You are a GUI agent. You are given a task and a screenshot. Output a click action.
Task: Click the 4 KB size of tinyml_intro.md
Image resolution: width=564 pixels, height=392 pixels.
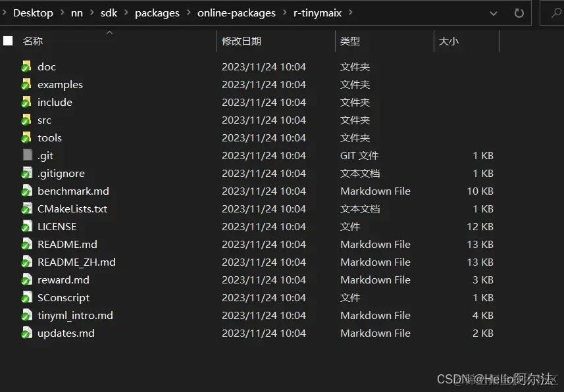pos(483,316)
